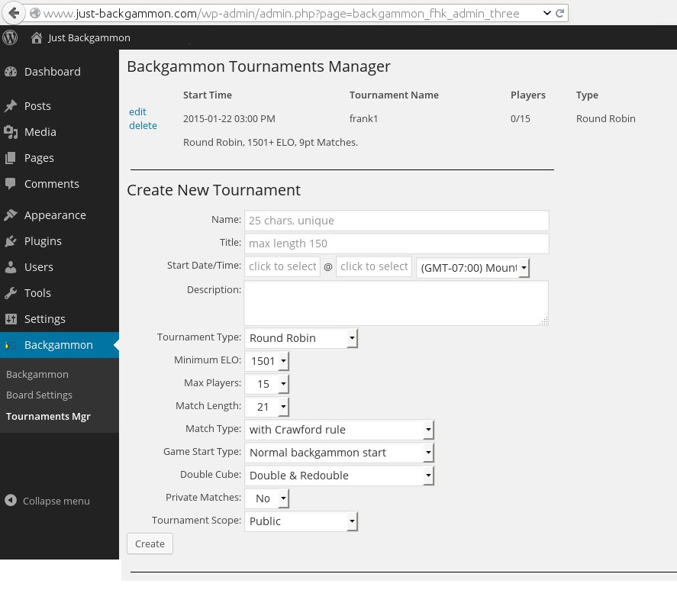Open Users menu item
This screenshot has height=616, width=677.
(38, 267)
